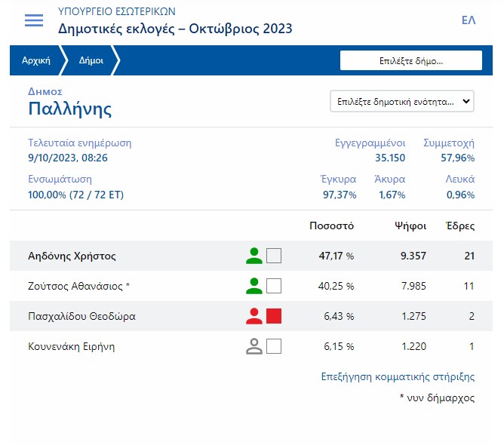Click percentage value 40,25 %
504x445 pixels.
click(x=336, y=286)
